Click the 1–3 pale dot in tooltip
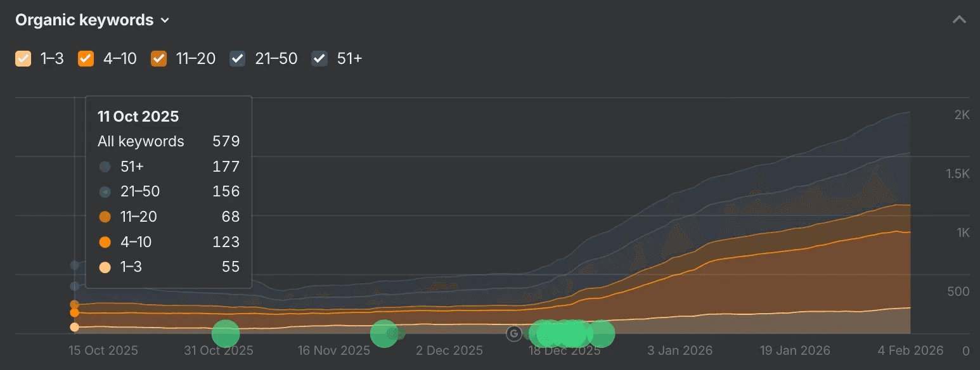Image resolution: width=980 pixels, height=370 pixels. tap(105, 268)
